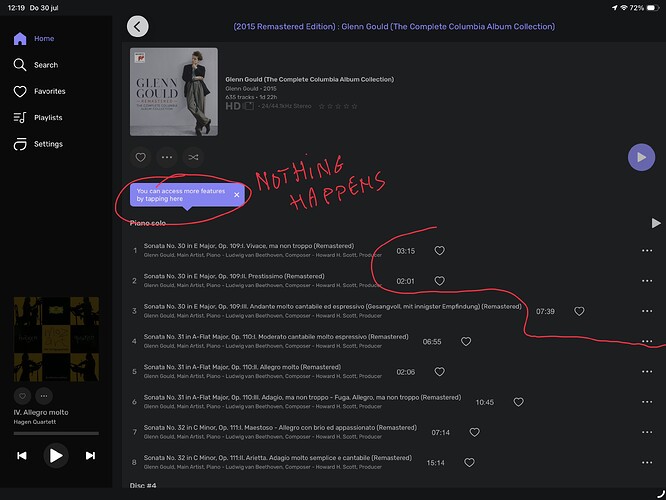The image size is (666, 500).
Task: Open the Glenn Gould album cover
Action: click(x=174, y=92)
